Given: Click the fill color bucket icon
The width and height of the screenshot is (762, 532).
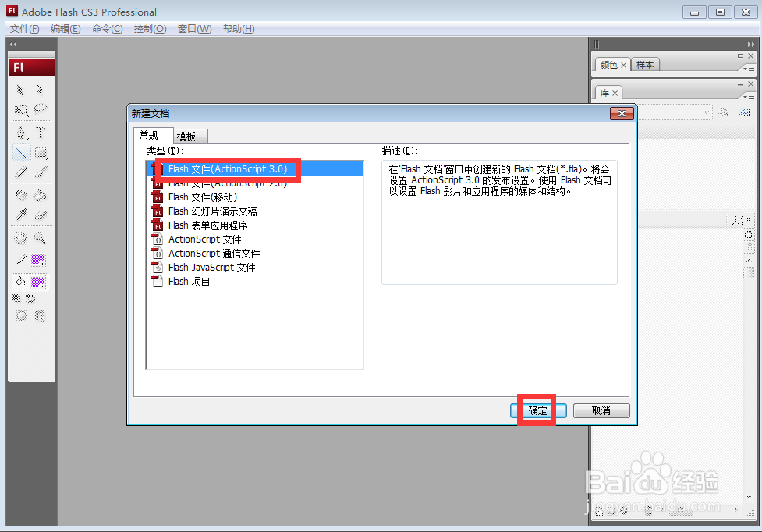Looking at the screenshot, I should 20,282.
